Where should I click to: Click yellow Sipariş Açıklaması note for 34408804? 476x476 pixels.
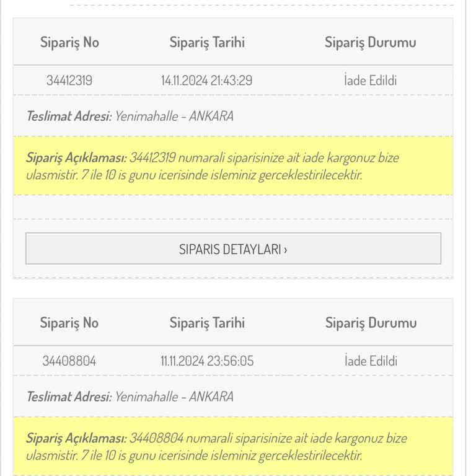(233, 446)
